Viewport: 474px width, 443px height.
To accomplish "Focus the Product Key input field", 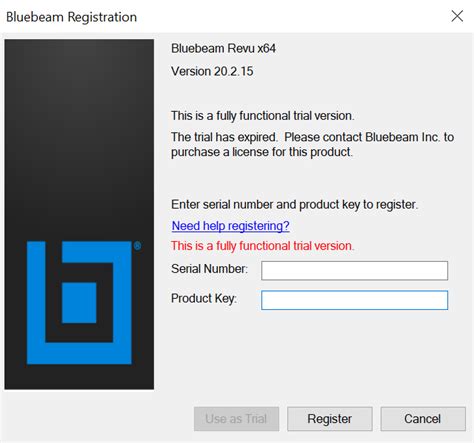I will point(354,300).
